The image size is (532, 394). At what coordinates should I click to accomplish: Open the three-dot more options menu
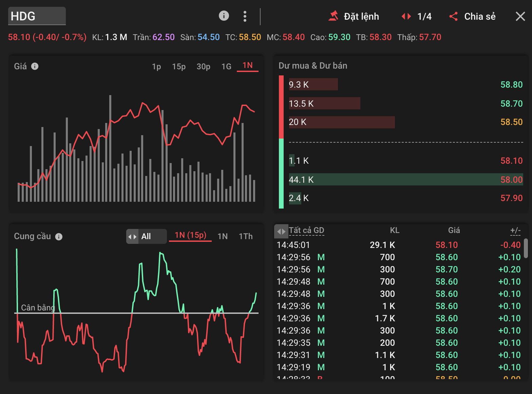point(245,16)
